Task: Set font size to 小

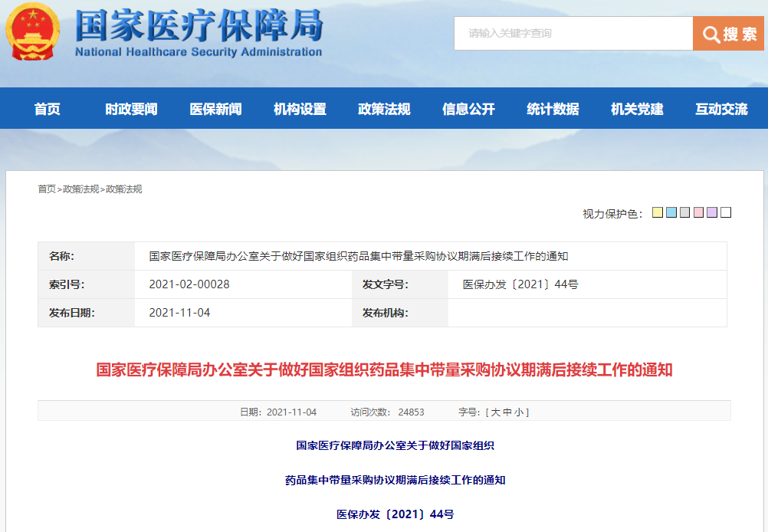Action: (x=519, y=412)
